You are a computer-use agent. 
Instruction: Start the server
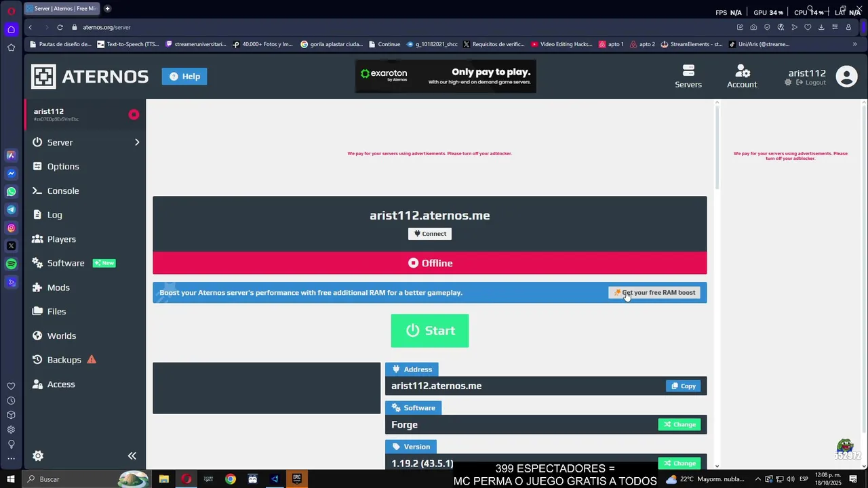[x=430, y=331]
